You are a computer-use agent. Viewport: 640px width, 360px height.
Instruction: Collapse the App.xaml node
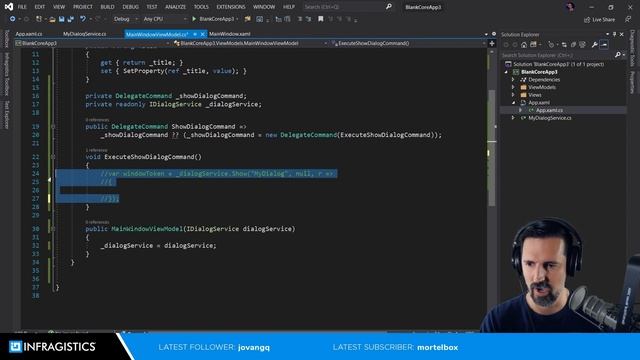(x=513, y=103)
